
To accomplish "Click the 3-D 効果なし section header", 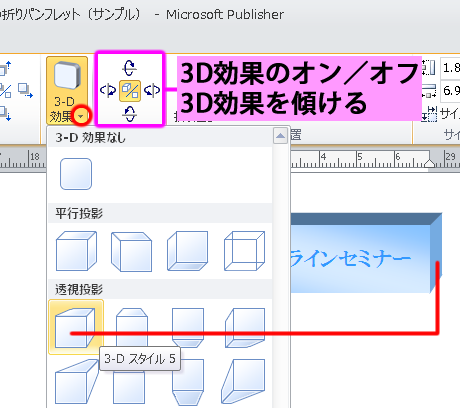I will point(160,137).
